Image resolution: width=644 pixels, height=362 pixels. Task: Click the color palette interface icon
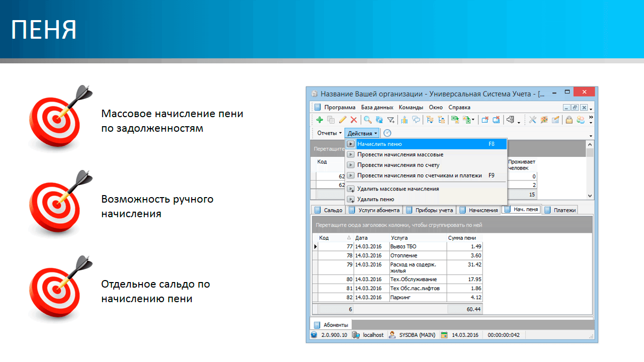tap(544, 120)
